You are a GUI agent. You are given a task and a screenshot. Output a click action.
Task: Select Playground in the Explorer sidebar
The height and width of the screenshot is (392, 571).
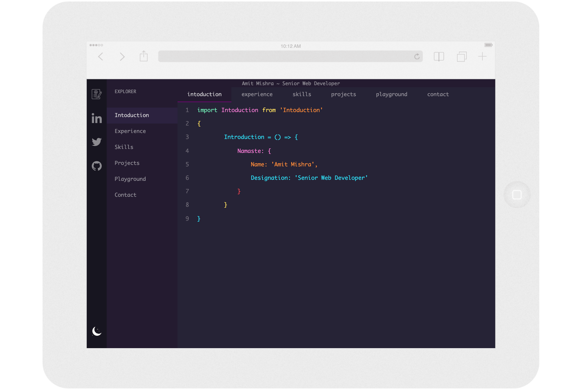click(x=130, y=179)
